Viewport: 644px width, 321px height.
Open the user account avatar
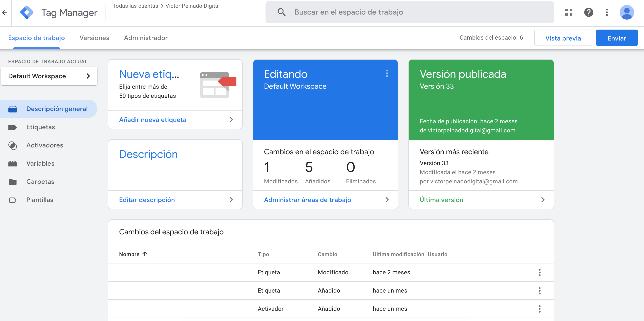pos(626,12)
